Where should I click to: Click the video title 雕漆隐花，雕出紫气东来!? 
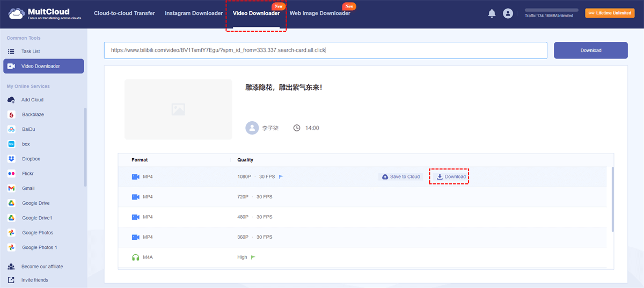click(283, 87)
